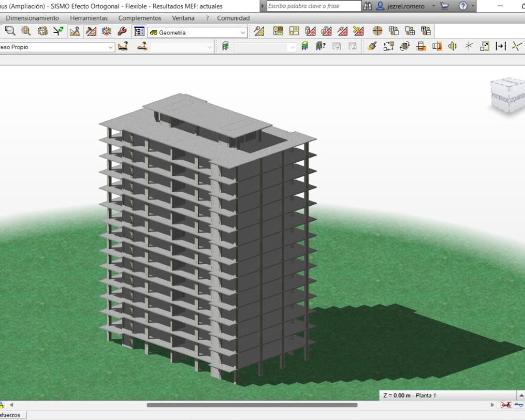
Task: Click the binoculars search icon
Action: 367,6
